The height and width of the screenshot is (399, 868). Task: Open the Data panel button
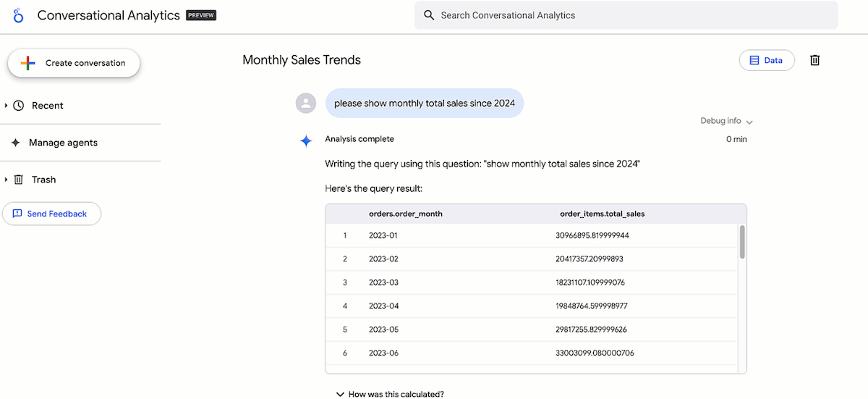pyautogui.click(x=767, y=61)
